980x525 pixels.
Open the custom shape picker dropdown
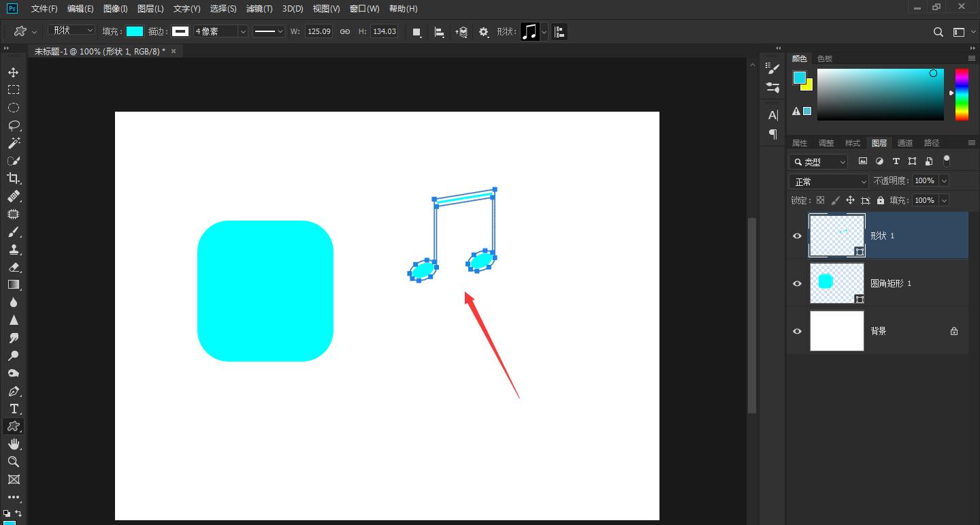click(x=544, y=32)
